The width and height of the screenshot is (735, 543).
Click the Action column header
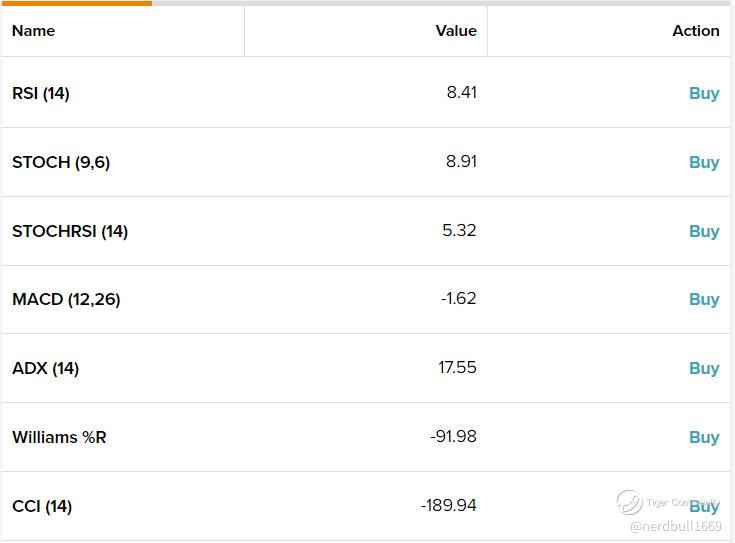coord(695,31)
